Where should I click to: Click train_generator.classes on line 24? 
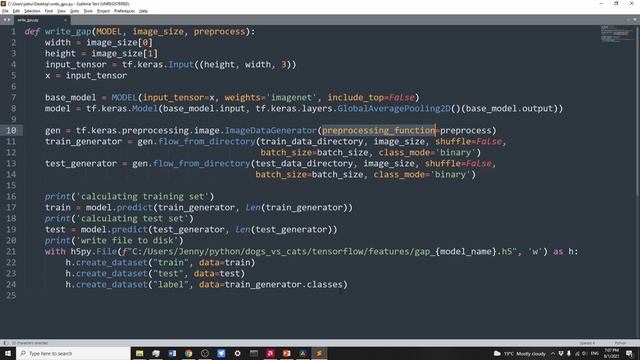tap(284, 284)
